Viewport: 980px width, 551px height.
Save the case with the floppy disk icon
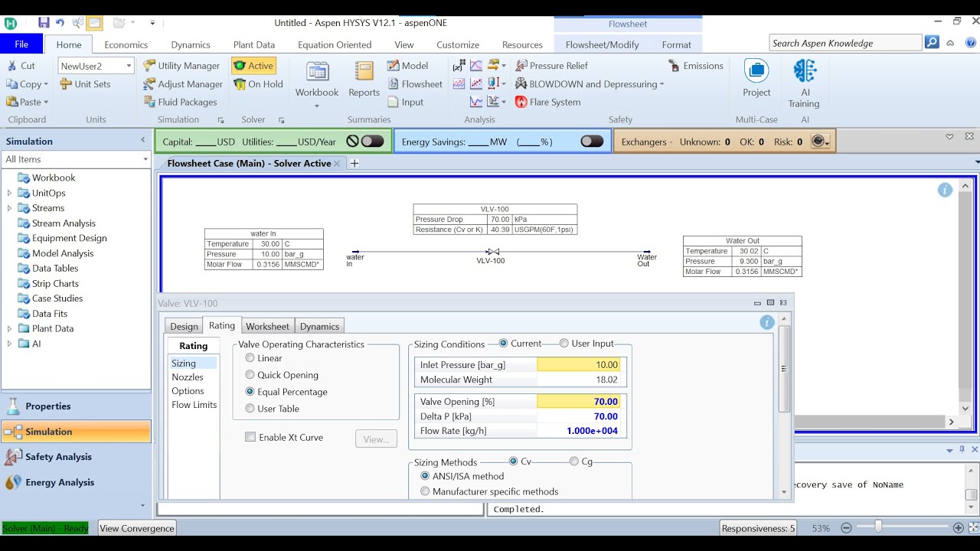pos(44,23)
